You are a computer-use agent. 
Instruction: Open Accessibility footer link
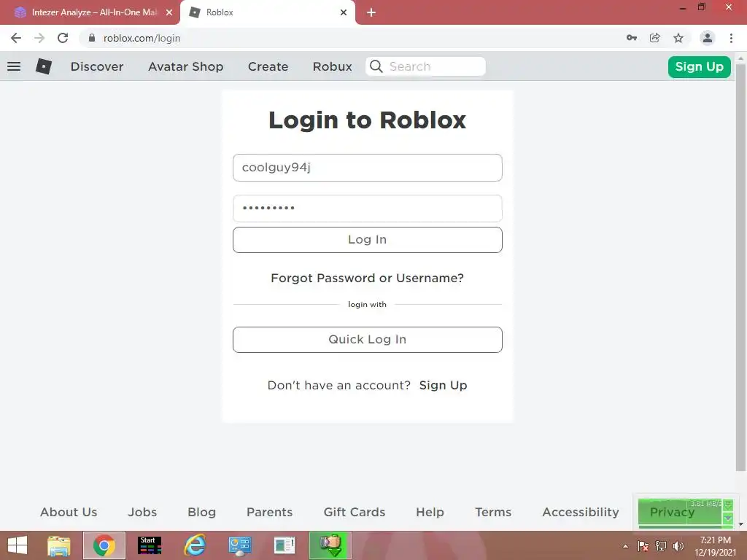[581, 513]
